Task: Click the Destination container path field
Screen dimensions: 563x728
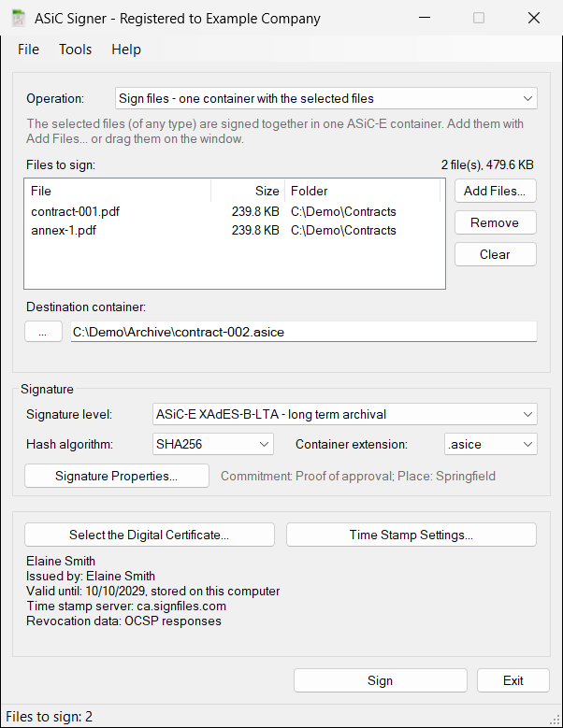Action: pos(304,332)
